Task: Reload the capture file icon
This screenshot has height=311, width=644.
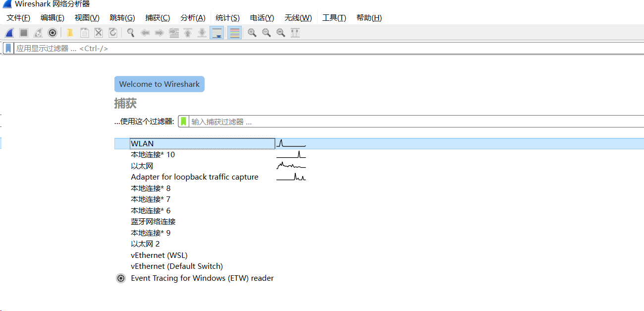Action: point(113,33)
